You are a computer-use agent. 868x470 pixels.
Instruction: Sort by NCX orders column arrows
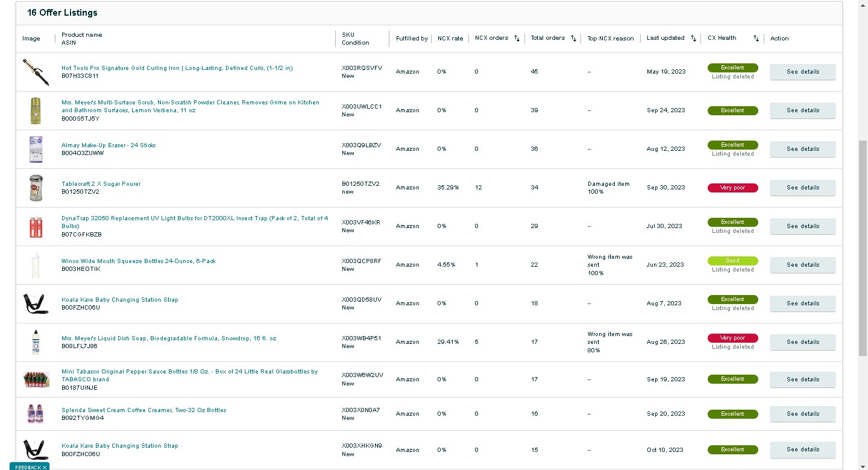click(517, 39)
